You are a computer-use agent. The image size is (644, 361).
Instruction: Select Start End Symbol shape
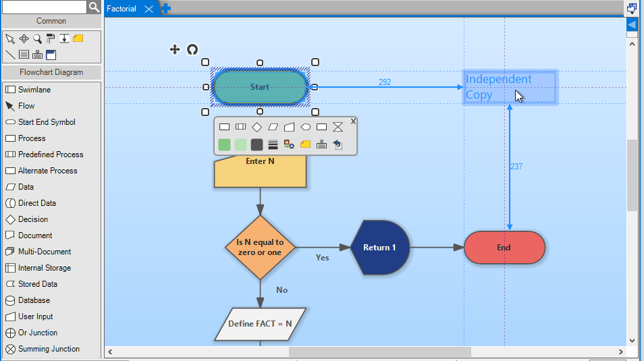pyautogui.click(x=51, y=122)
